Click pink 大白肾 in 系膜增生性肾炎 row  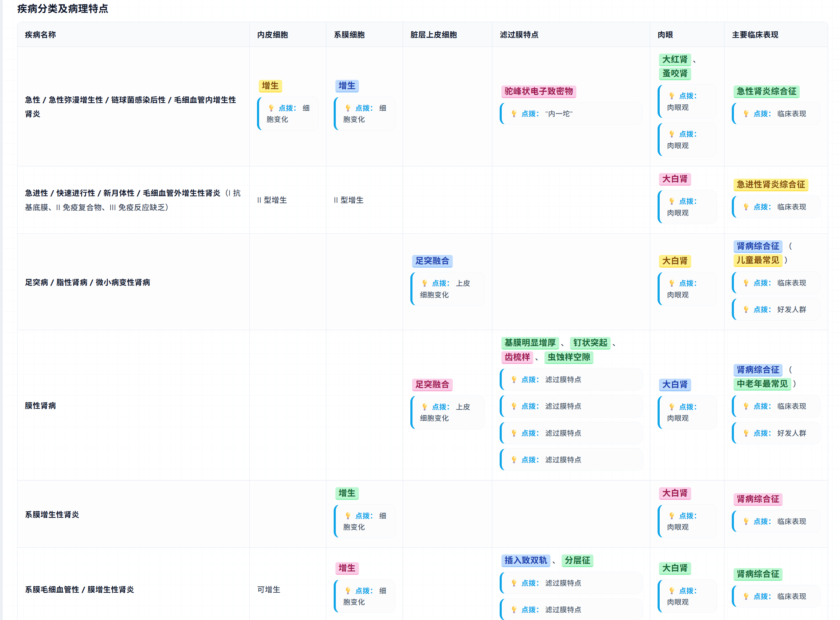point(674,493)
